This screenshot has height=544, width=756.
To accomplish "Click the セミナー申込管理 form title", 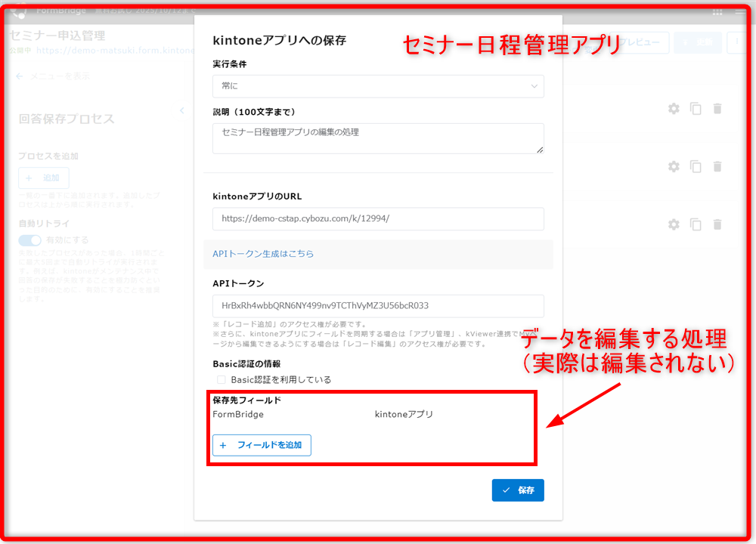I will coord(57,36).
